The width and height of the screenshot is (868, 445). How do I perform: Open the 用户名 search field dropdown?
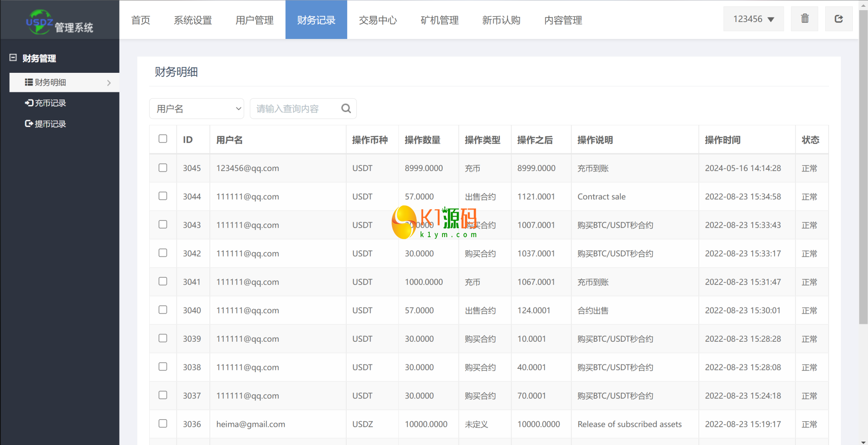click(197, 109)
